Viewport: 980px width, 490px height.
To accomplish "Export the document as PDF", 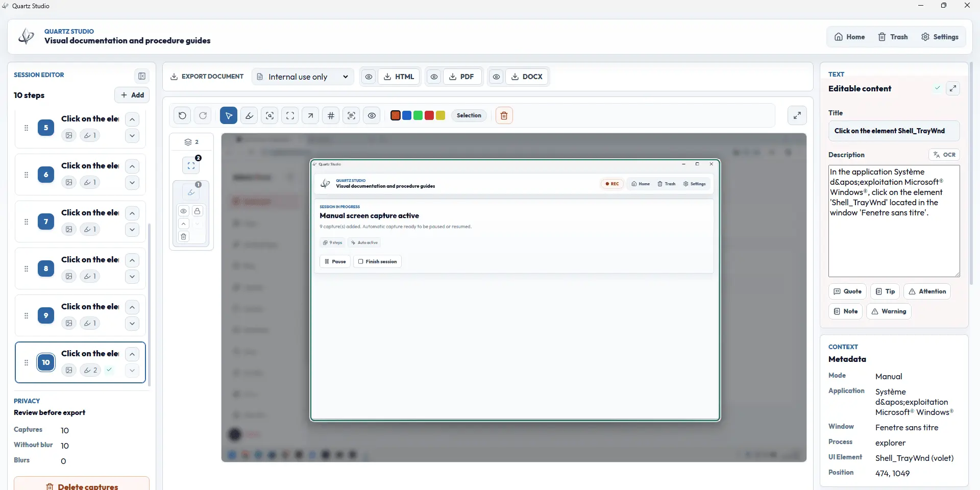I will (462, 77).
